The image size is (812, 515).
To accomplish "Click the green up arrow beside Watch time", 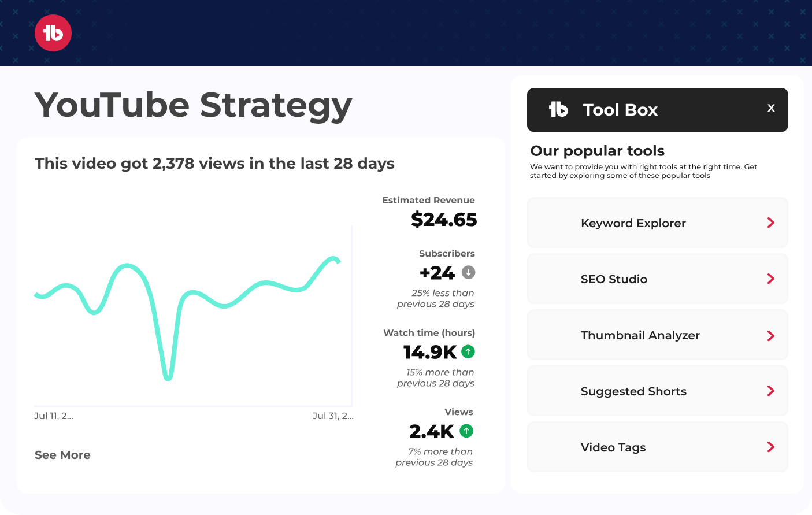I will click(x=466, y=351).
